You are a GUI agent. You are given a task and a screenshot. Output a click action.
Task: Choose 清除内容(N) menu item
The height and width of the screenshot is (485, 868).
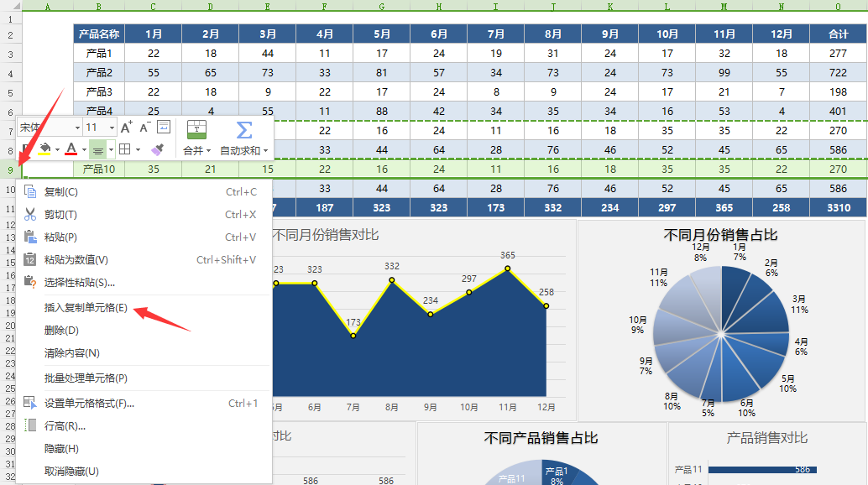(x=144, y=352)
